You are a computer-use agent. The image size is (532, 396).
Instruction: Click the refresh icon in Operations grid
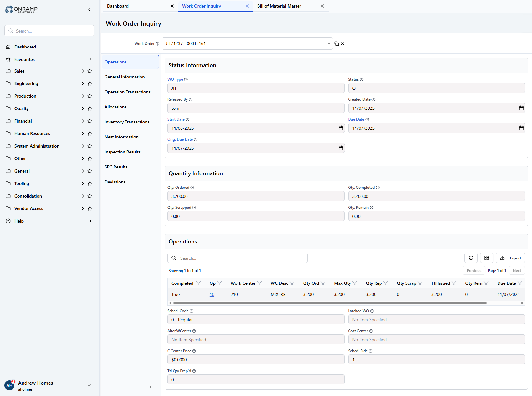click(x=471, y=258)
